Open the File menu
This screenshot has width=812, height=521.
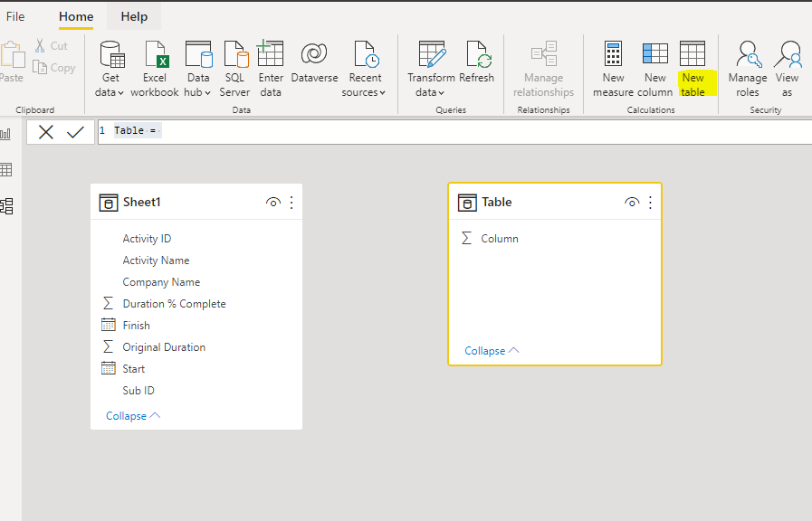tap(15, 16)
